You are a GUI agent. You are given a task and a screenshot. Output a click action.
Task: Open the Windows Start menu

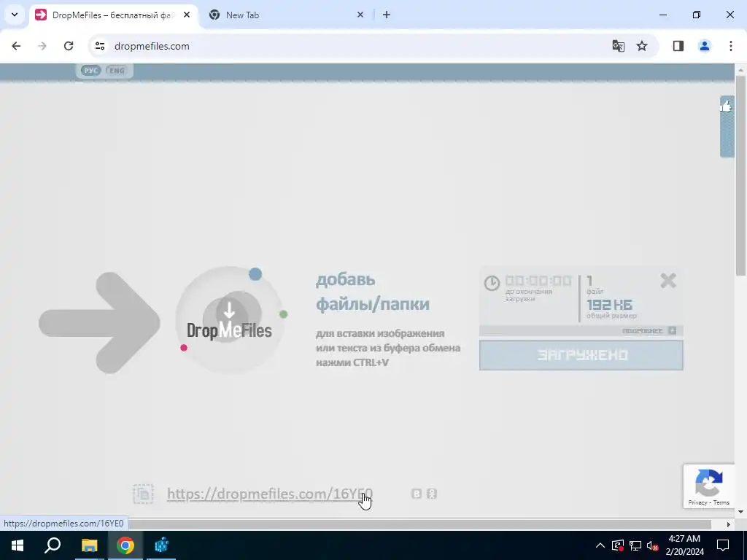pyautogui.click(x=18, y=545)
